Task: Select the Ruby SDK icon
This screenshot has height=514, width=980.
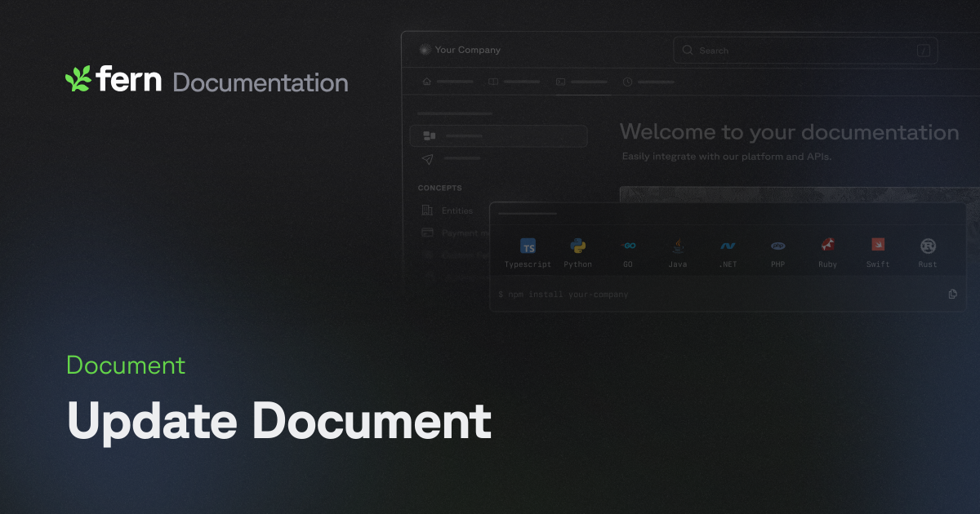Action: [x=828, y=245]
